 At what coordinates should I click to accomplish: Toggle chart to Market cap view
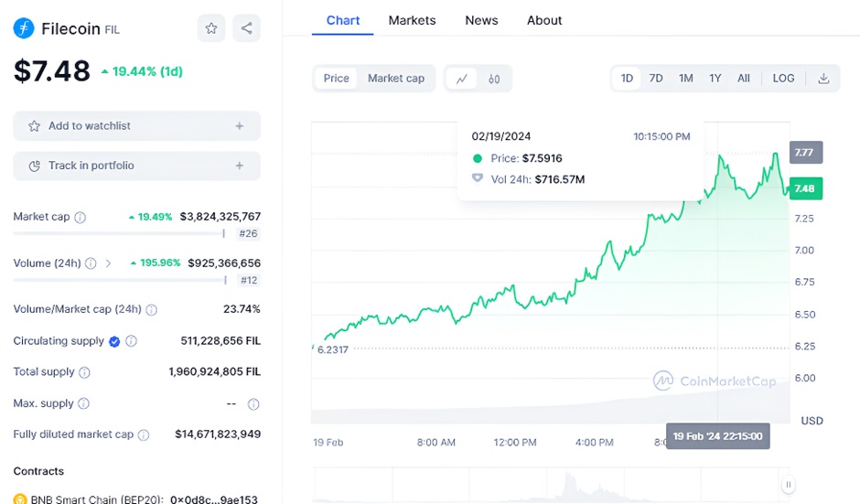(396, 79)
